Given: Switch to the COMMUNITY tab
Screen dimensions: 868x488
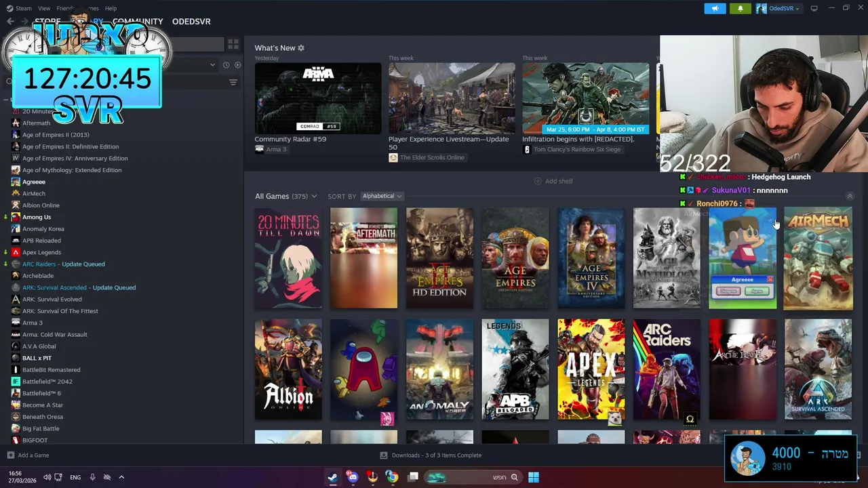Looking at the screenshot, I should [x=138, y=22].
